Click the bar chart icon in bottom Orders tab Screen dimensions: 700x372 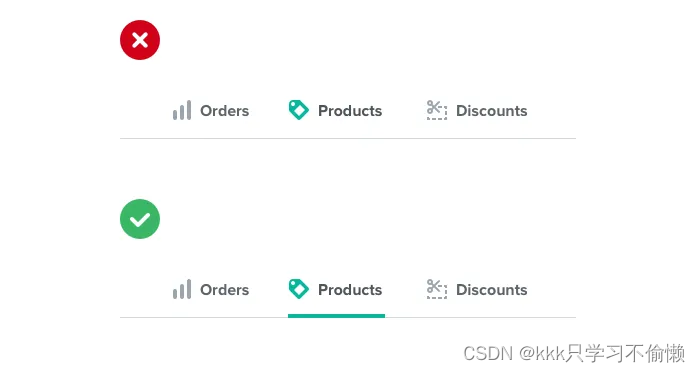click(x=182, y=289)
